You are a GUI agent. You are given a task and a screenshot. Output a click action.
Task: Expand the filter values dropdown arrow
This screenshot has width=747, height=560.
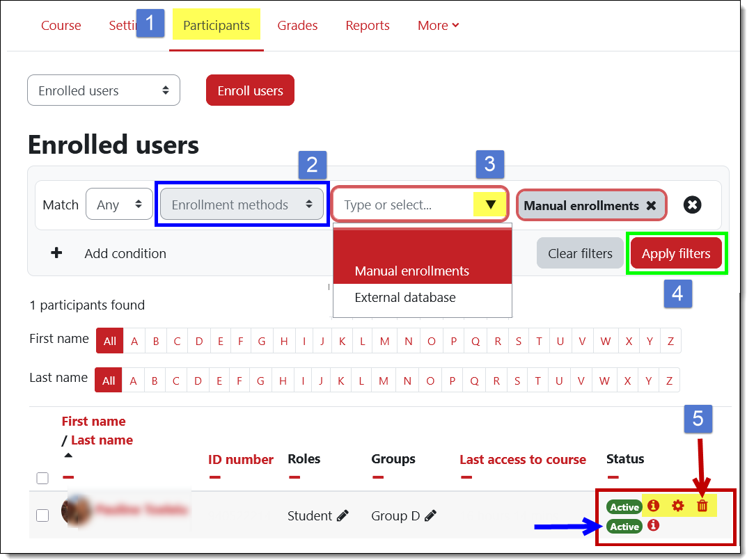coord(490,205)
